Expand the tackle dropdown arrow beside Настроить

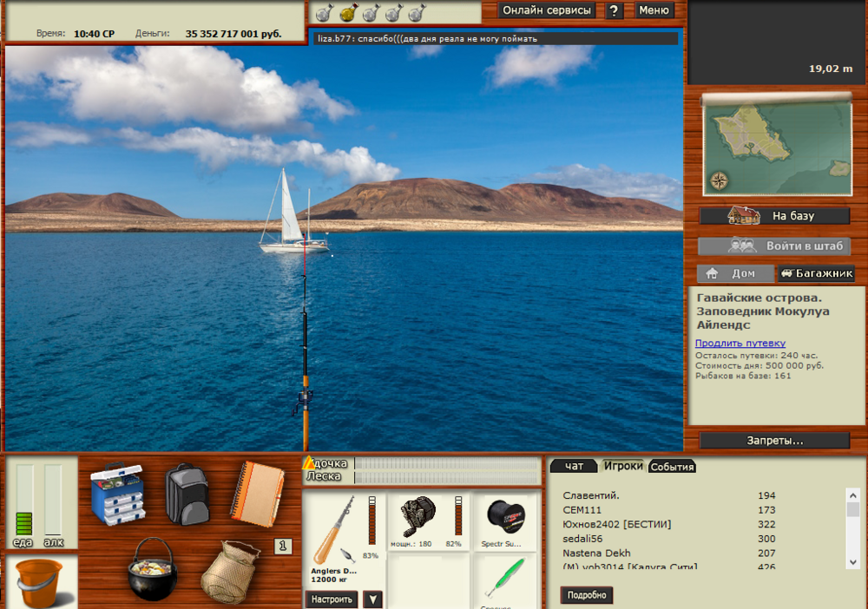372,599
